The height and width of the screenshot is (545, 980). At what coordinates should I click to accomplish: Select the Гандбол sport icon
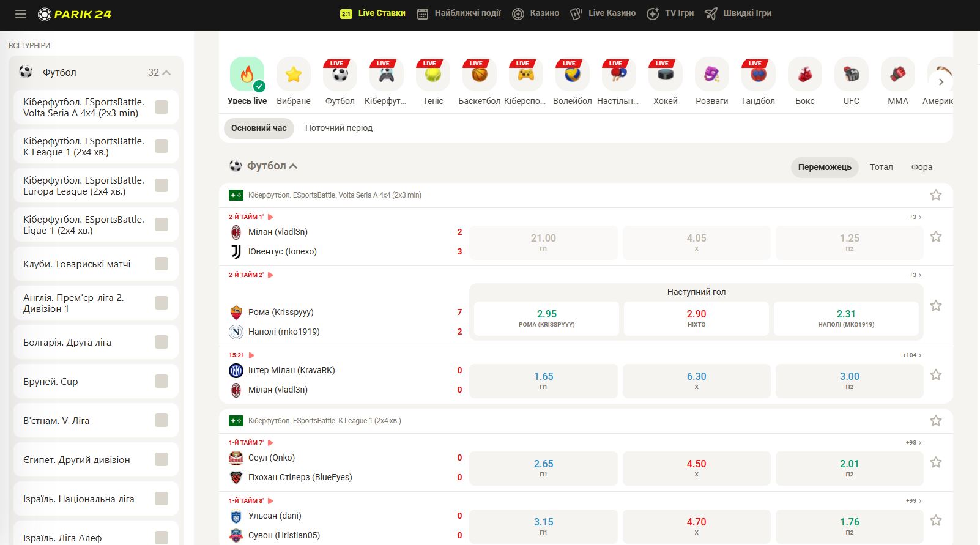tap(758, 75)
